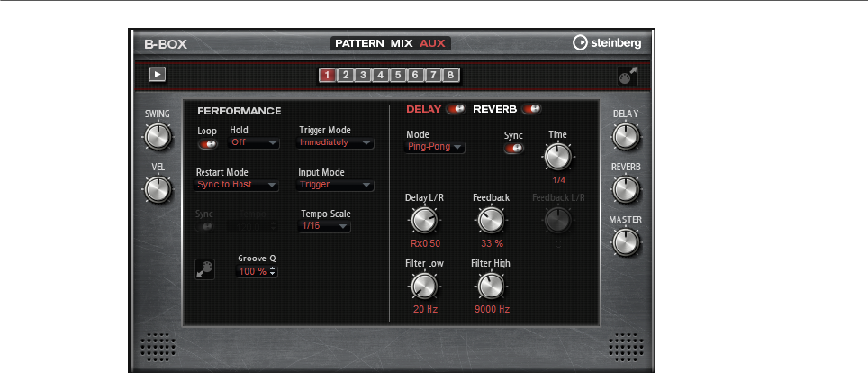The width and height of the screenshot is (868, 373).
Task: Click the dimmed Feedback L/R knob
Action: tap(558, 220)
